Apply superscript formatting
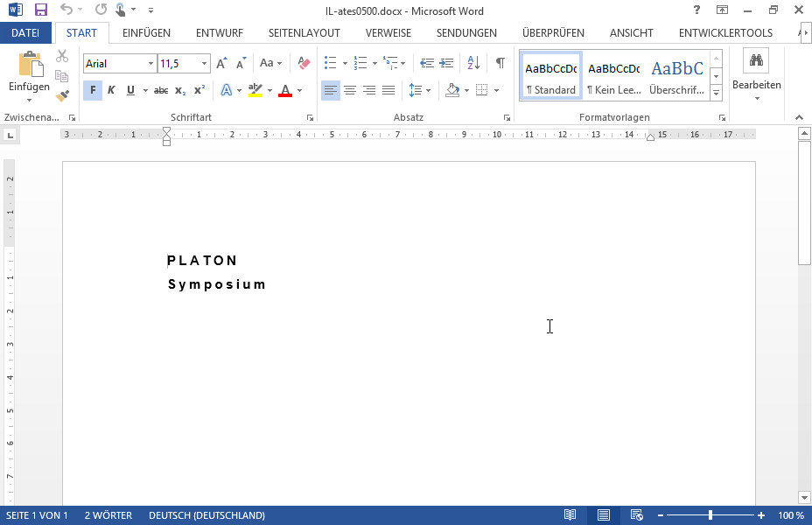812x525 pixels. coord(199,91)
